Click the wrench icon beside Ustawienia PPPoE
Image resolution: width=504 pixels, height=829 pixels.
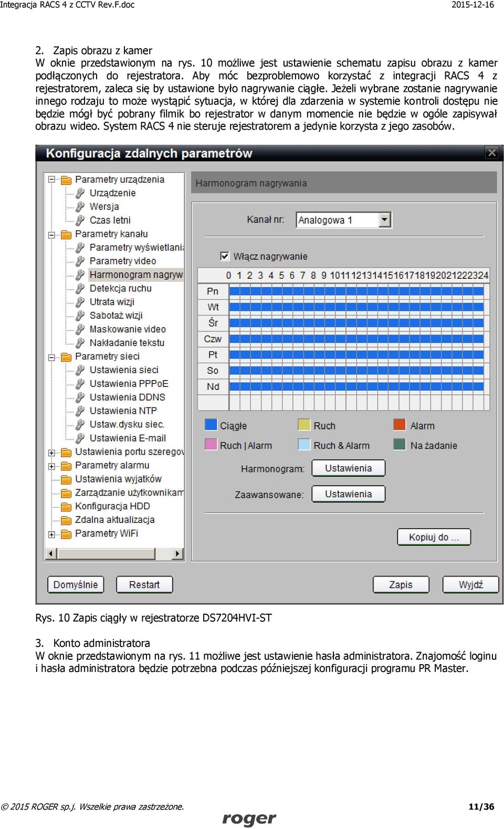coord(80,384)
